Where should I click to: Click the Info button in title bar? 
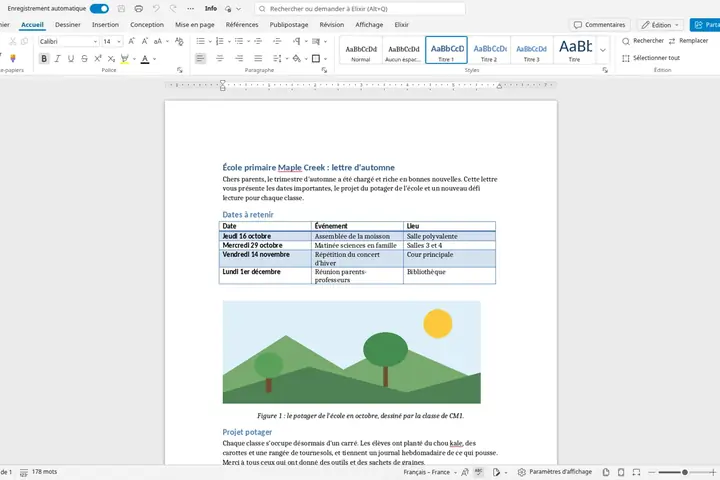(211, 9)
